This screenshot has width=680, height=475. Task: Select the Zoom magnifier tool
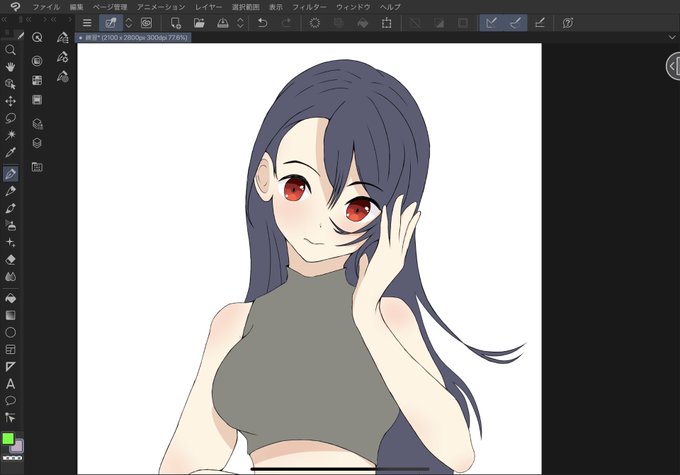click(x=10, y=50)
